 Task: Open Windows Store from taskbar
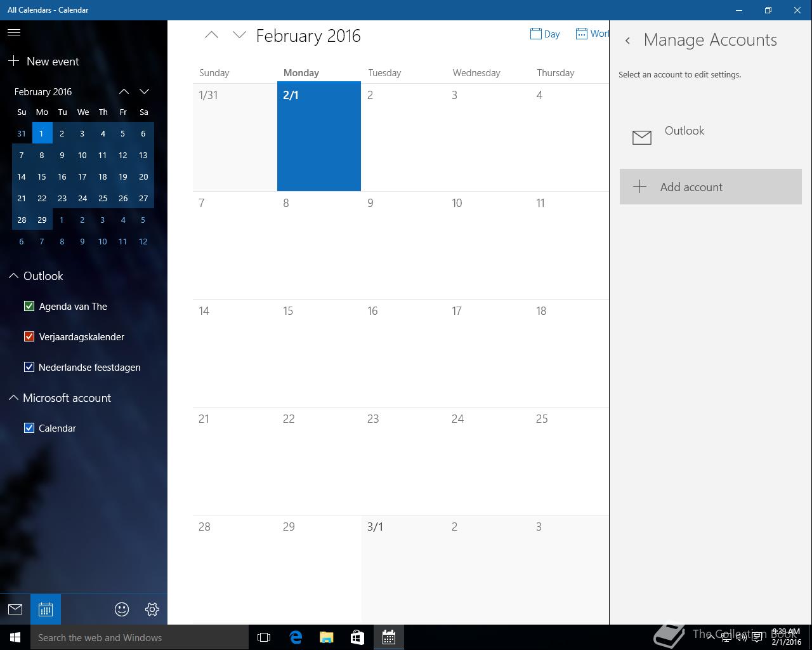[358, 637]
